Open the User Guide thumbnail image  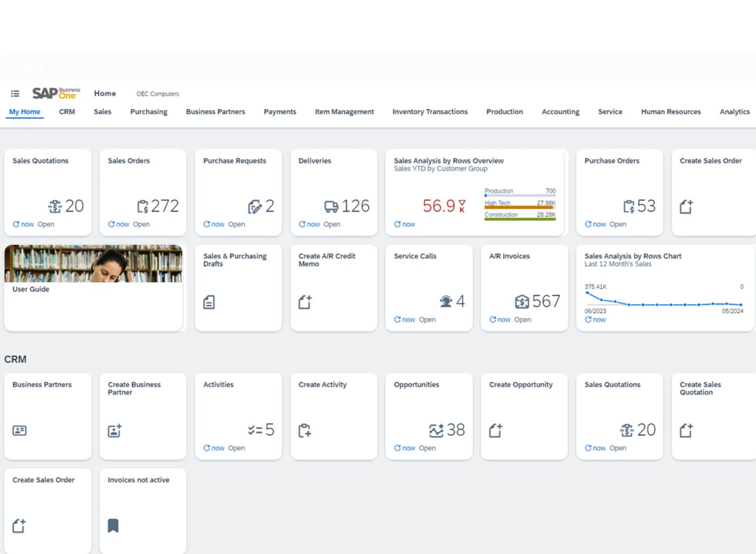(x=94, y=263)
